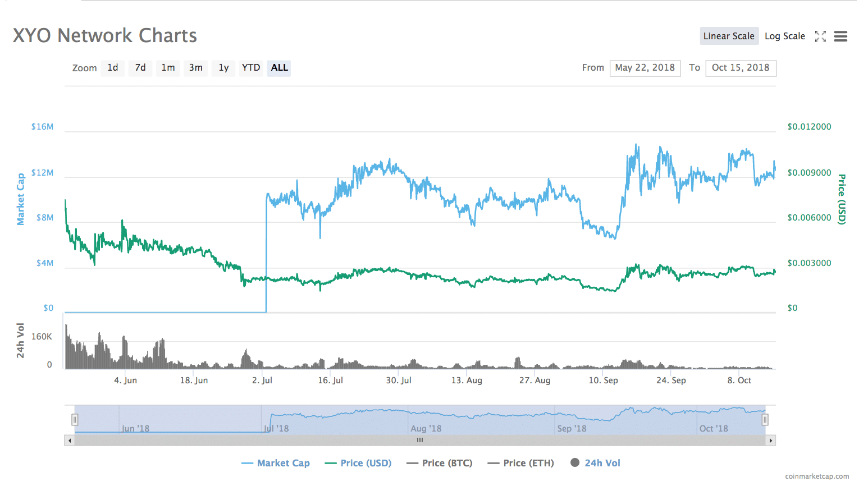Click the Jun '18 navigator label

click(x=135, y=429)
